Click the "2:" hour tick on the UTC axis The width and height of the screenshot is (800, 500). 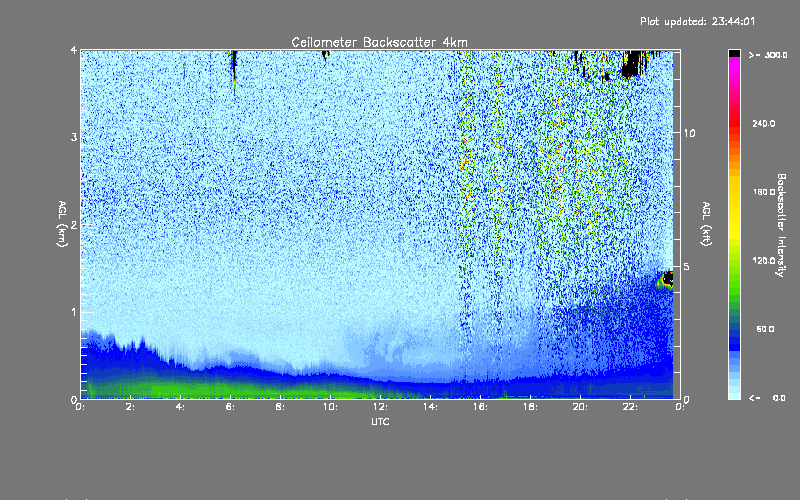(x=131, y=407)
